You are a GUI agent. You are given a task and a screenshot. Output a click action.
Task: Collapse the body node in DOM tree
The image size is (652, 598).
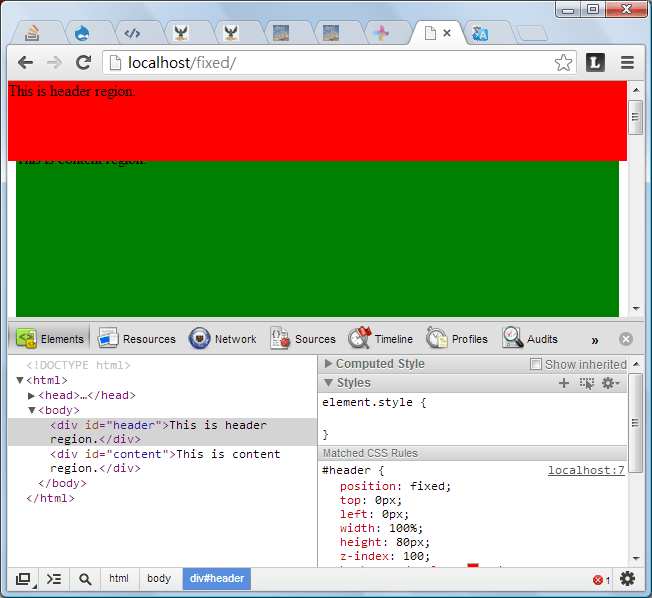point(32,410)
